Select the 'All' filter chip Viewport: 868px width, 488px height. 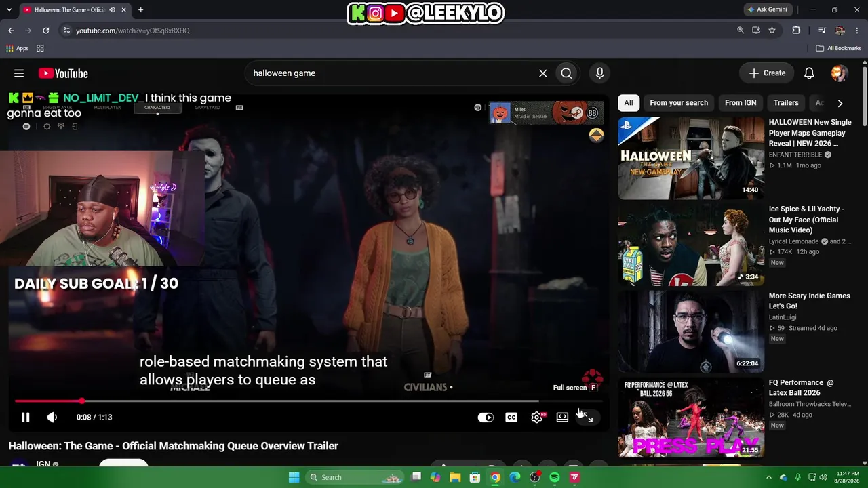coord(629,103)
